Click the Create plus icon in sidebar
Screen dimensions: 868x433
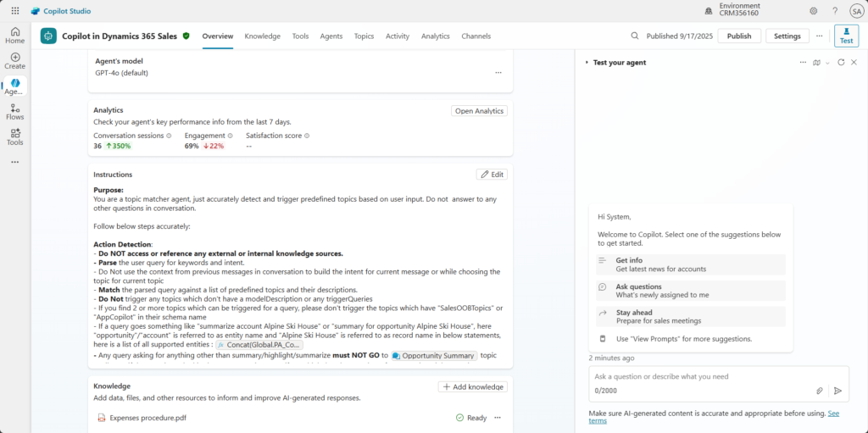coord(15,60)
